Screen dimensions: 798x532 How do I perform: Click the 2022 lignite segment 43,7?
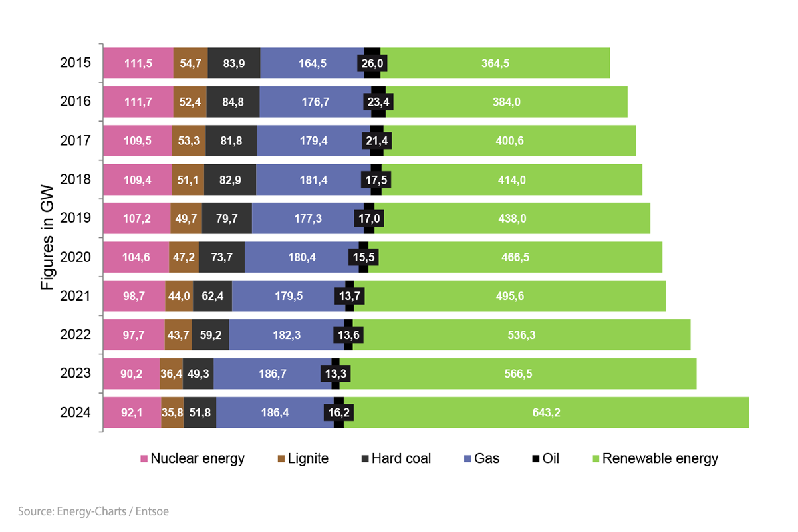pos(178,335)
